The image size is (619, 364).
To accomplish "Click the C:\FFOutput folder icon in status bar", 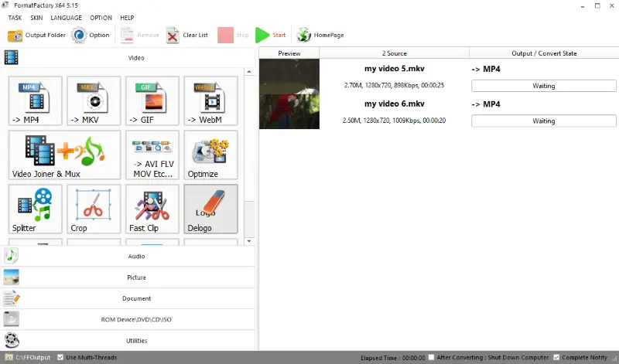I will [9, 357].
